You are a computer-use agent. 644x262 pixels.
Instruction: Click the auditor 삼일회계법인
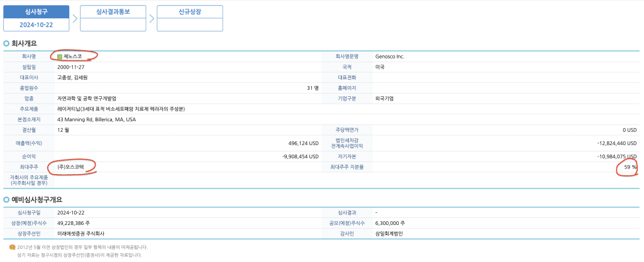(x=391, y=233)
